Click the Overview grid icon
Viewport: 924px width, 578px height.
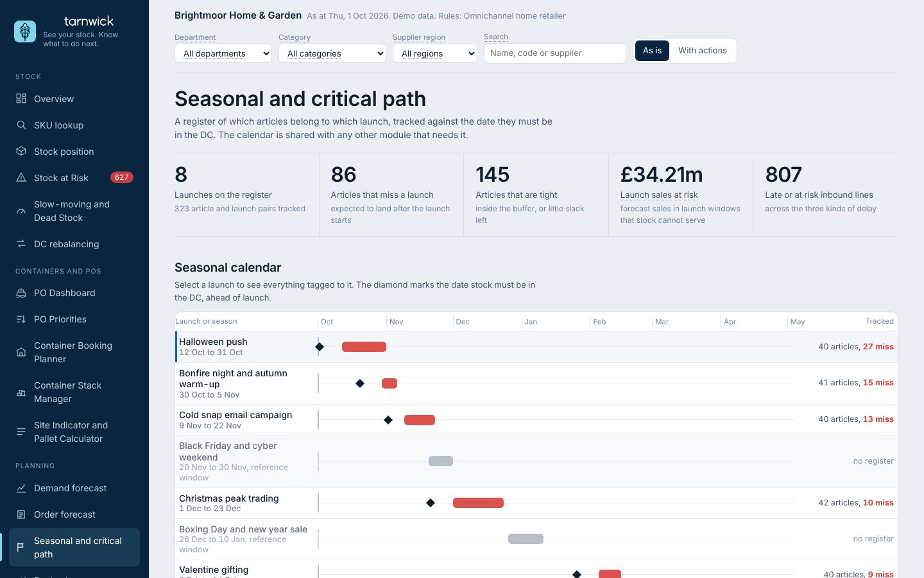[21, 98]
